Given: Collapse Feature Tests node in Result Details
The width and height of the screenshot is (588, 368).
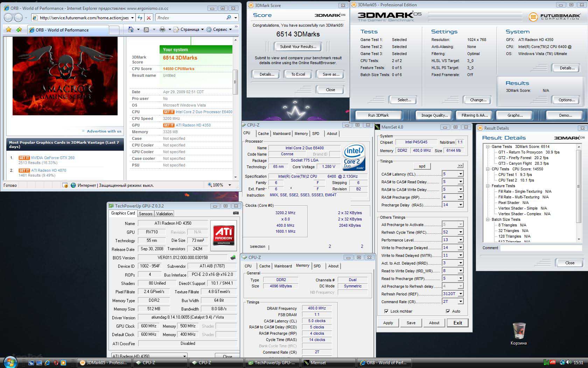Looking at the screenshot, I should (488, 186).
